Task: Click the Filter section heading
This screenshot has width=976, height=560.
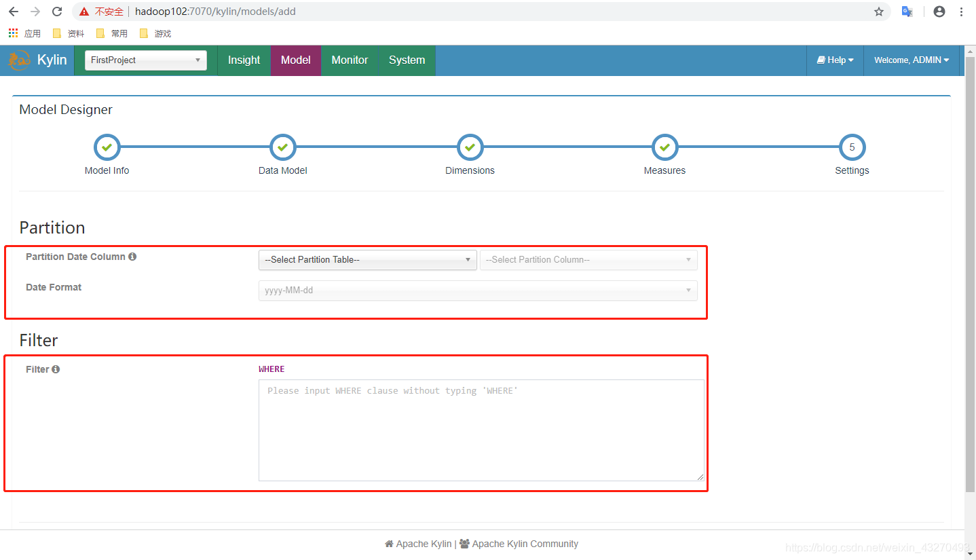Action: pos(39,340)
